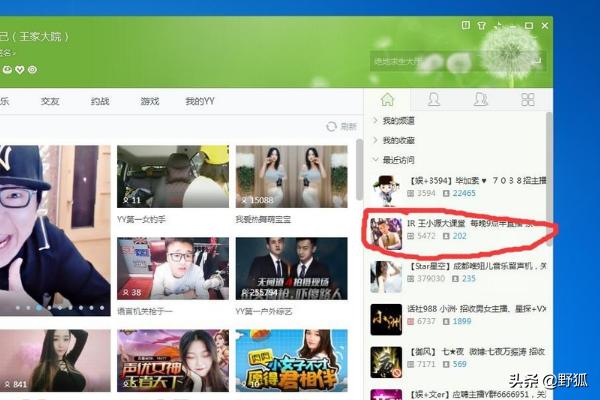Open the home tab in right panel

click(387, 100)
